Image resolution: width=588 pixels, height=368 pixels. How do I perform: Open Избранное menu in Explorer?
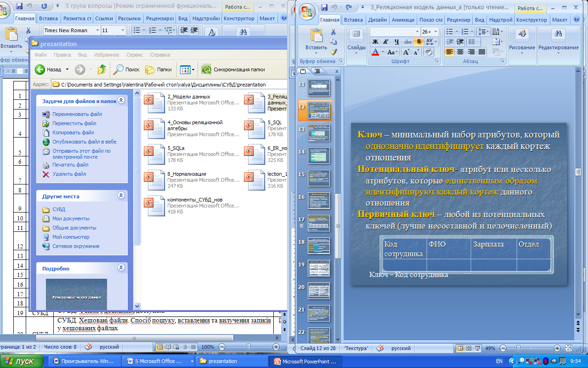[107, 55]
